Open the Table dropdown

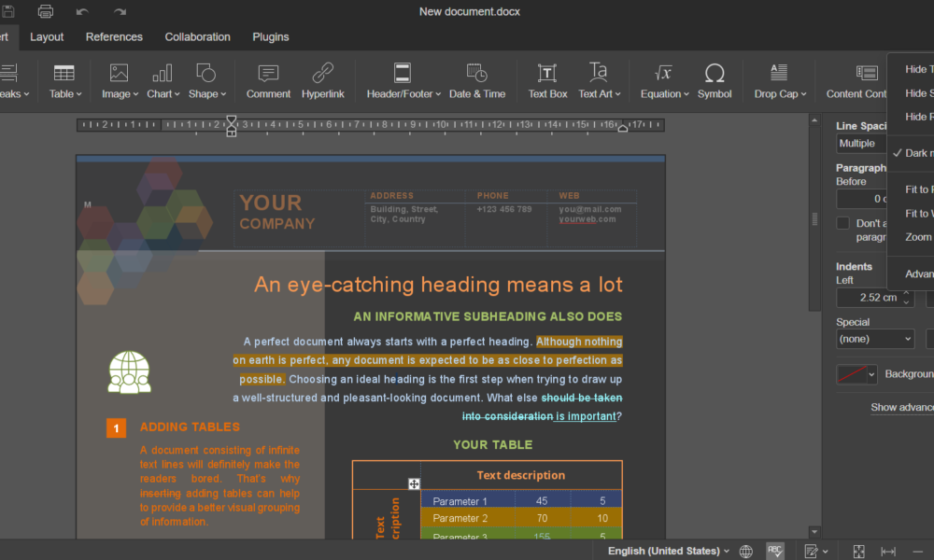tap(64, 80)
